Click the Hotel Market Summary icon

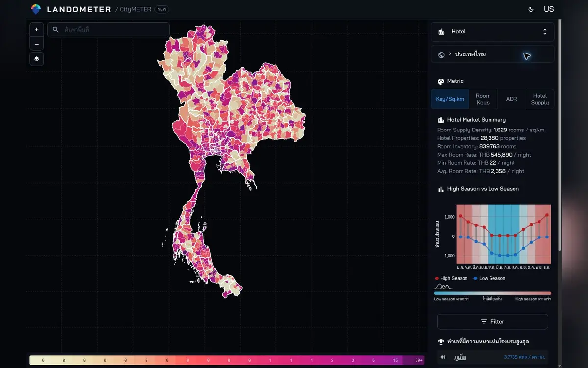[441, 120]
